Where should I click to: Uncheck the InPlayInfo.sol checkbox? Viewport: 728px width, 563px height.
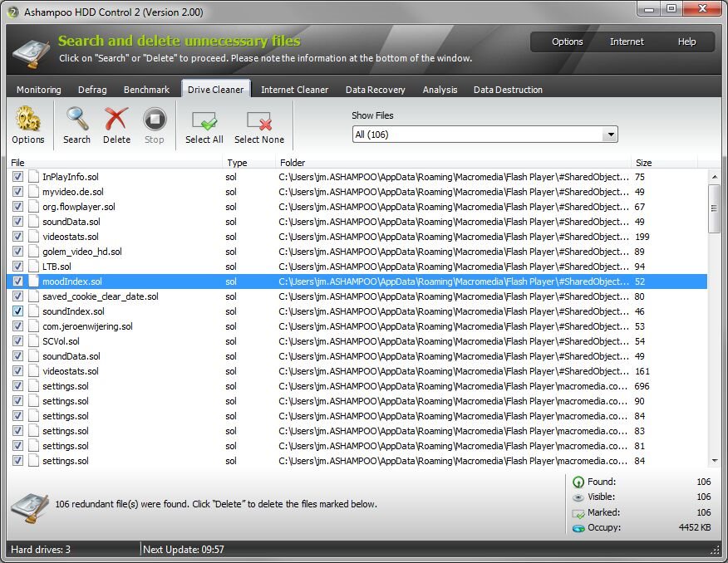[17, 177]
